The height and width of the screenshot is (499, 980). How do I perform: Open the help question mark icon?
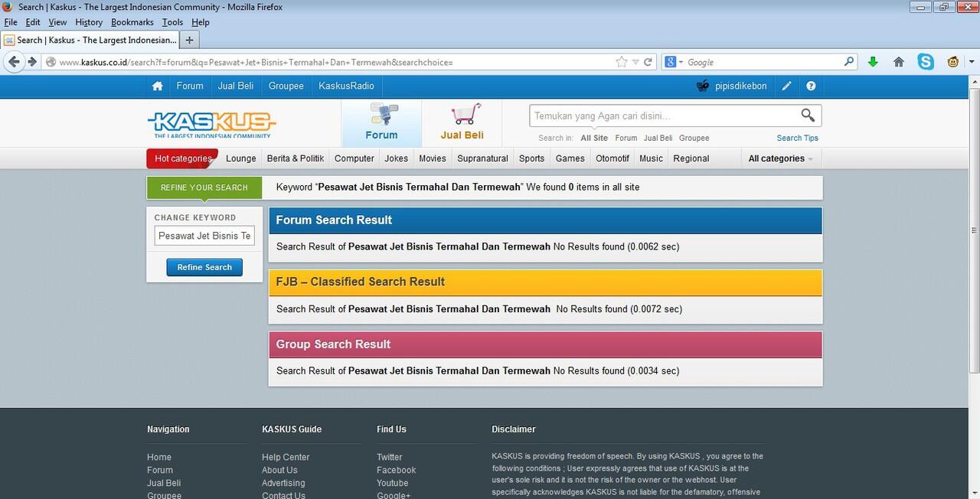coord(811,86)
